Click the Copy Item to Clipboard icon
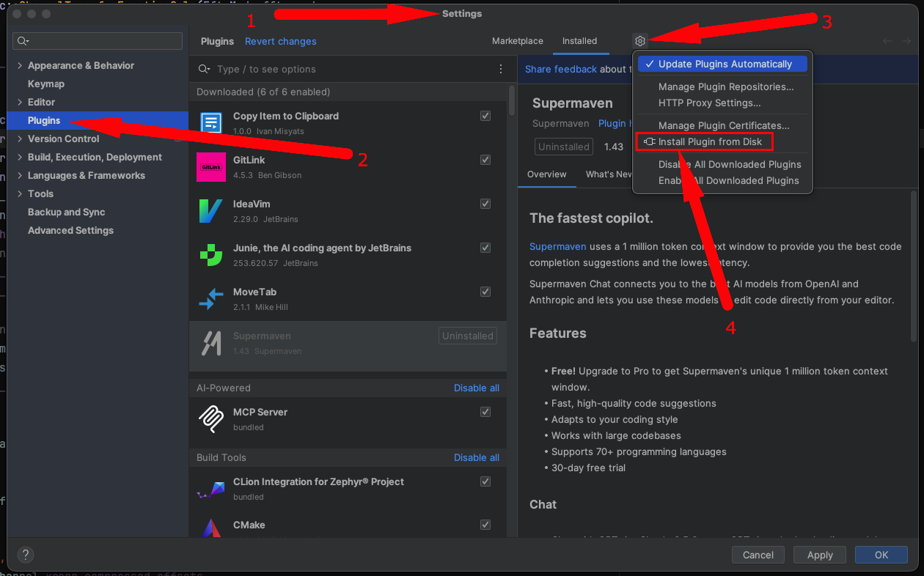 click(x=211, y=123)
